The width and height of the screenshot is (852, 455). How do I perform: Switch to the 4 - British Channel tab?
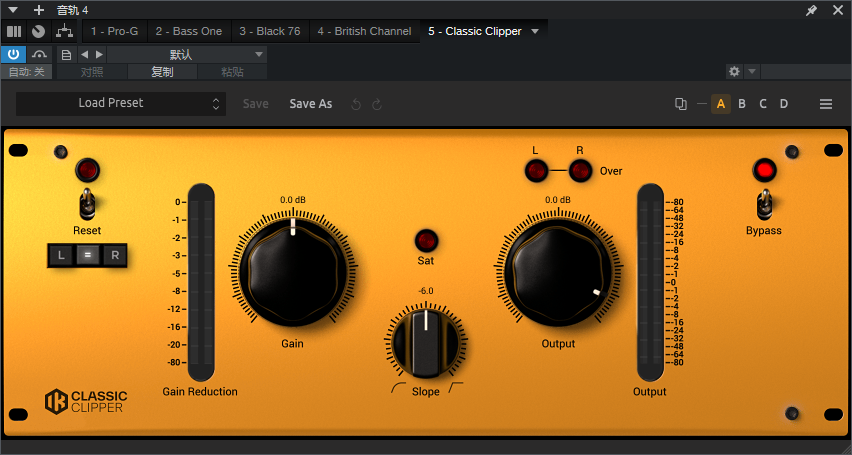click(x=364, y=32)
